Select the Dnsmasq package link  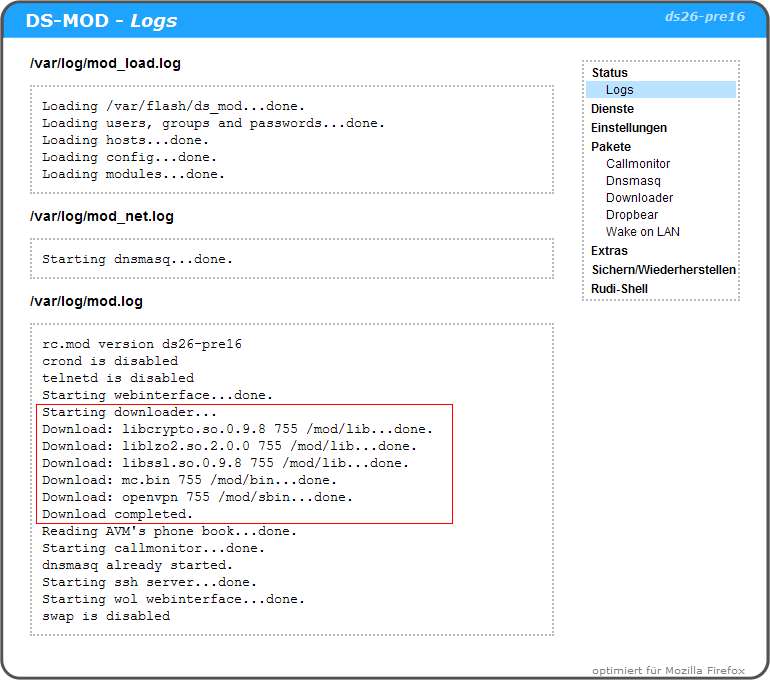pyautogui.click(x=632, y=181)
